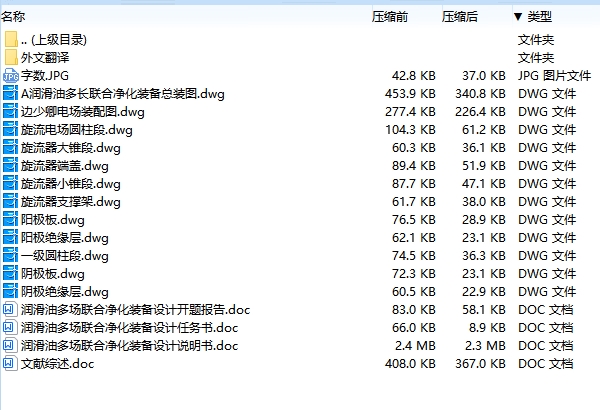Click the DOC icon of 任务书.doc file
This screenshot has height=410, width=600.
10,328
